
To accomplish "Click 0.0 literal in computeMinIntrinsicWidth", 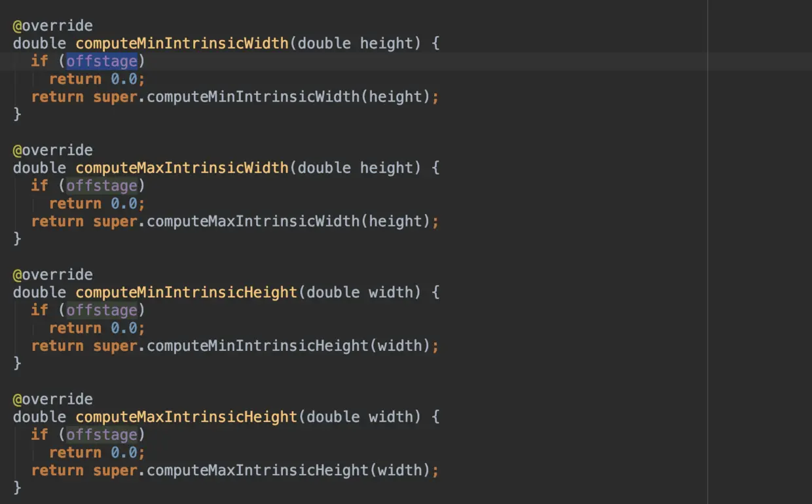I will point(124,79).
